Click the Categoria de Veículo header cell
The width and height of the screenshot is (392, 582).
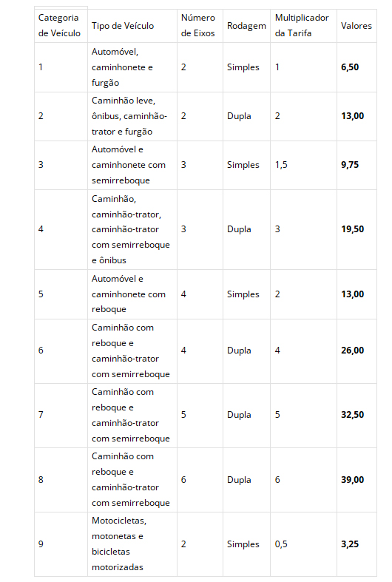[x=61, y=26]
